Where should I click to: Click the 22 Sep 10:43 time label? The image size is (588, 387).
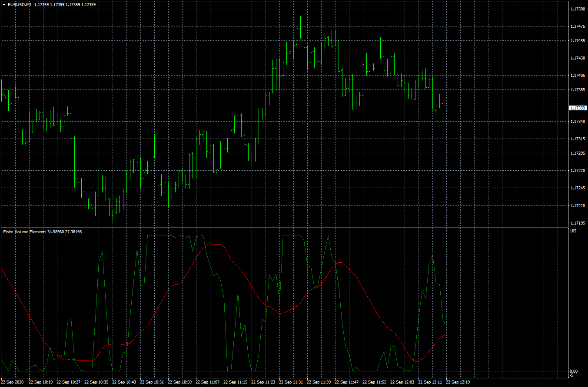124,382
